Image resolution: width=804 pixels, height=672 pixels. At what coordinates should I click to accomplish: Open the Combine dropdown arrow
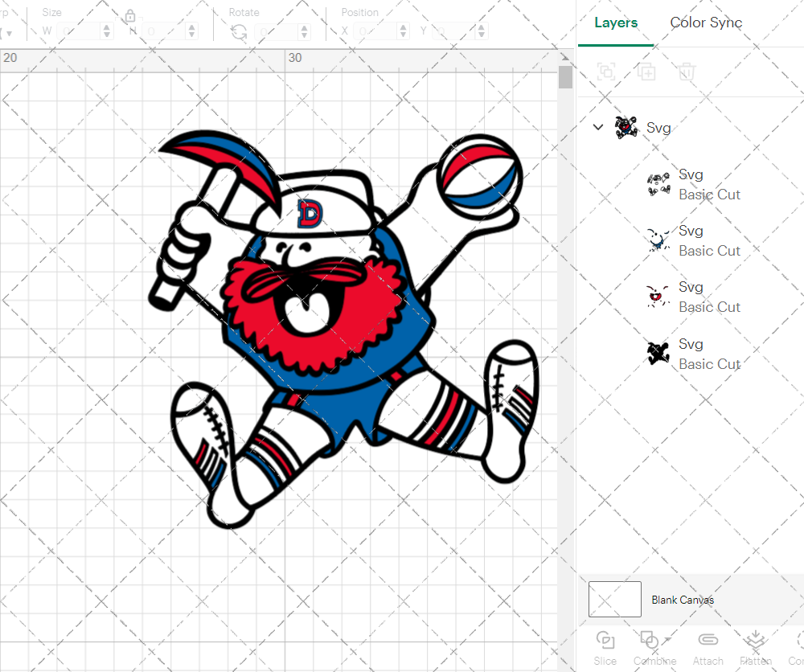[x=667, y=639]
